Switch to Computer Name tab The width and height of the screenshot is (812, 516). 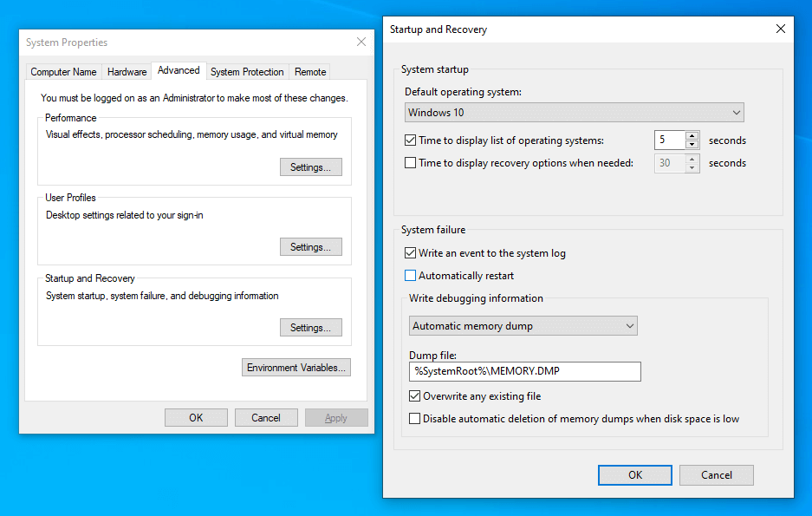[63, 72]
